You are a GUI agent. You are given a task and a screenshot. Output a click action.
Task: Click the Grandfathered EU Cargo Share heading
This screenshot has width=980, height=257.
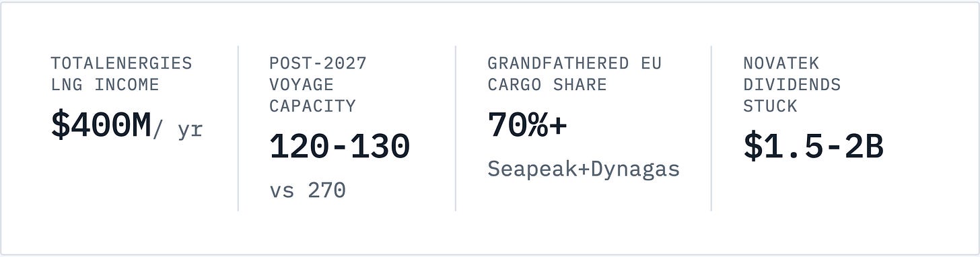(x=574, y=74)
